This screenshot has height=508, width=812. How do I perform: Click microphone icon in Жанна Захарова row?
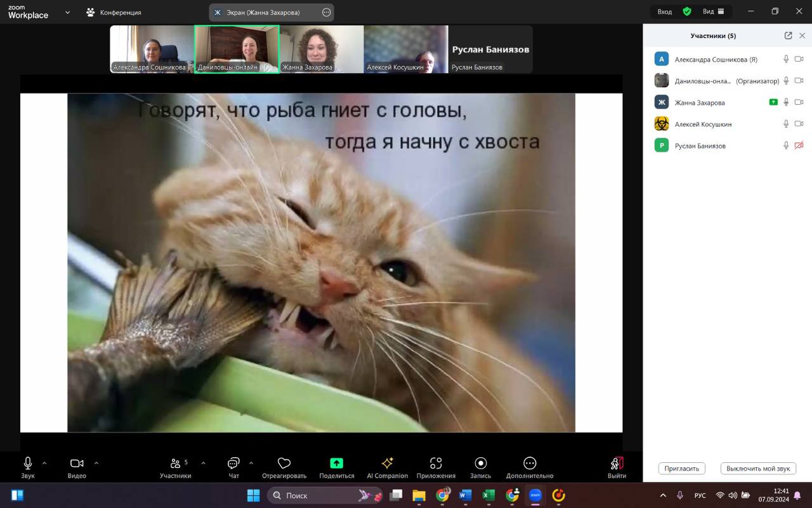pos(786,102)
